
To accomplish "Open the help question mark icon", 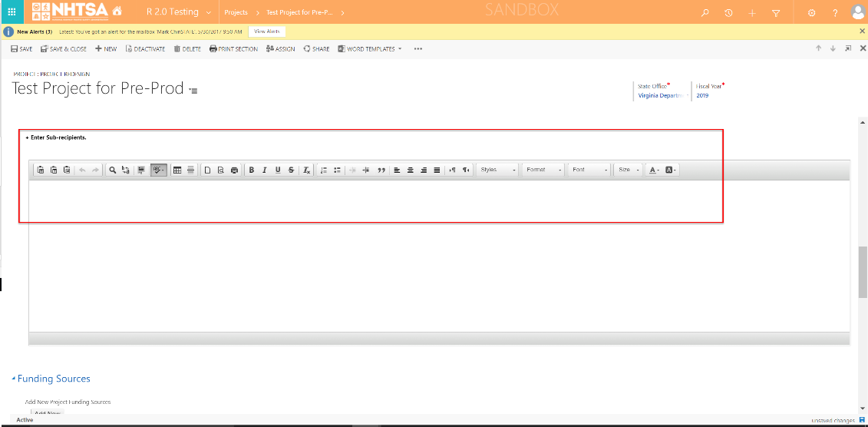I will coord(835,13).
